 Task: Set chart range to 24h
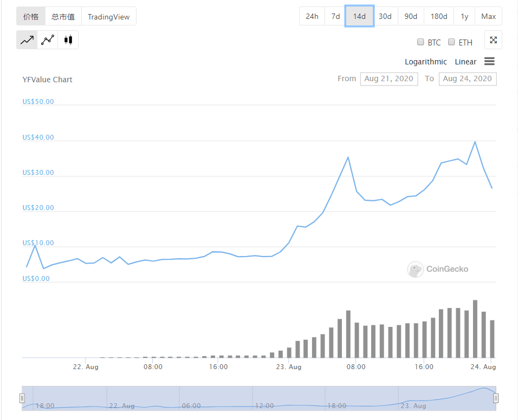click(312, 16)
